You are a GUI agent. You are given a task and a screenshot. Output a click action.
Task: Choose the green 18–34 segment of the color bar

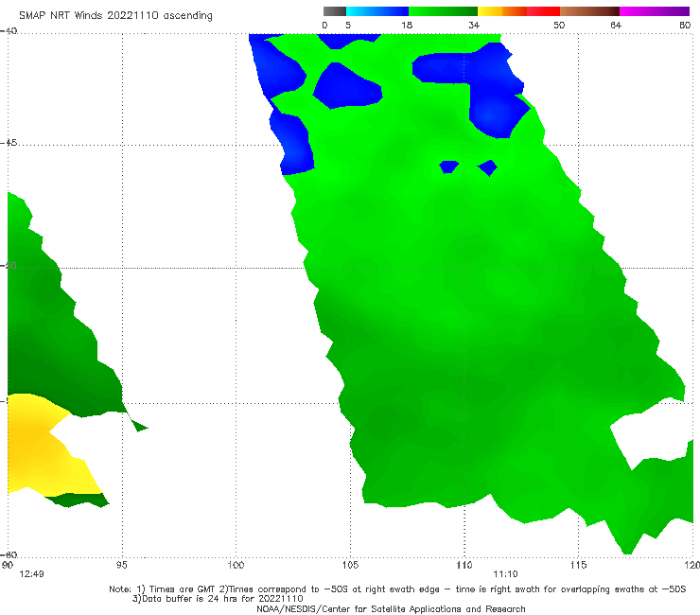click(x=443, y=11)
